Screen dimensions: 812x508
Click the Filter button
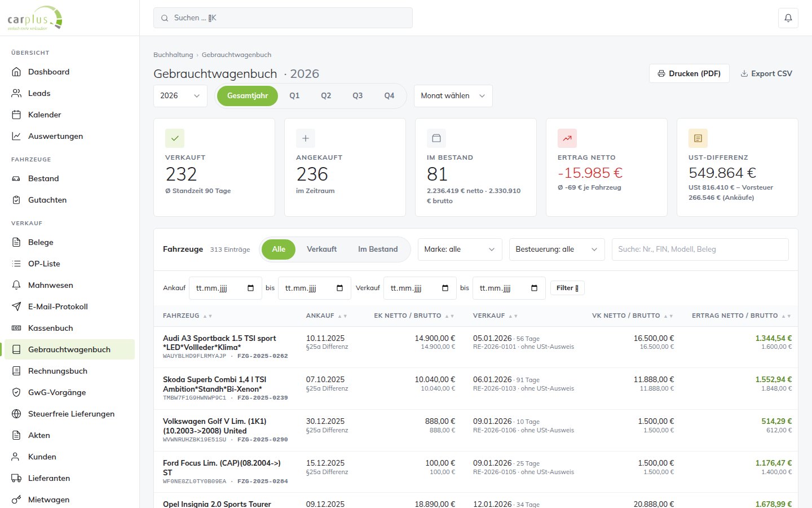pyautogui.click(x=567, y=288)
